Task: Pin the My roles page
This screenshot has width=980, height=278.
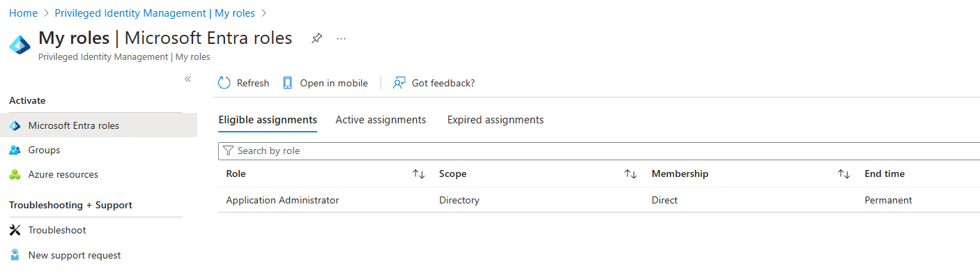Action: 316,38
